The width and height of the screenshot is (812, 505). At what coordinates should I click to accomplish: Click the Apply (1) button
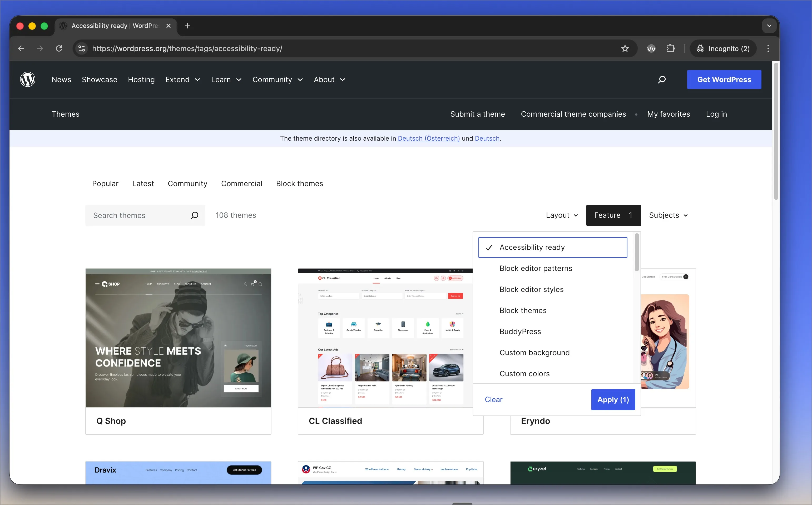tap(613, 399)
